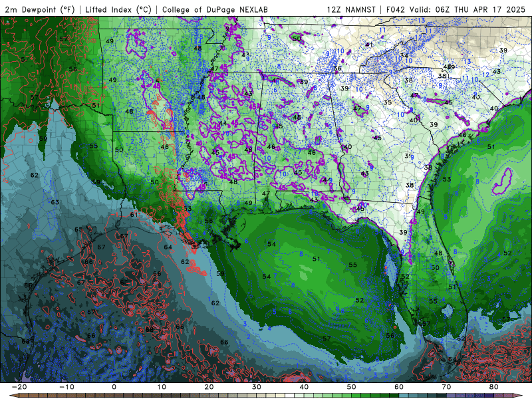Click the "12Z NAMNST" model run label
Screen dimensions: 532x399
[351, 10]
